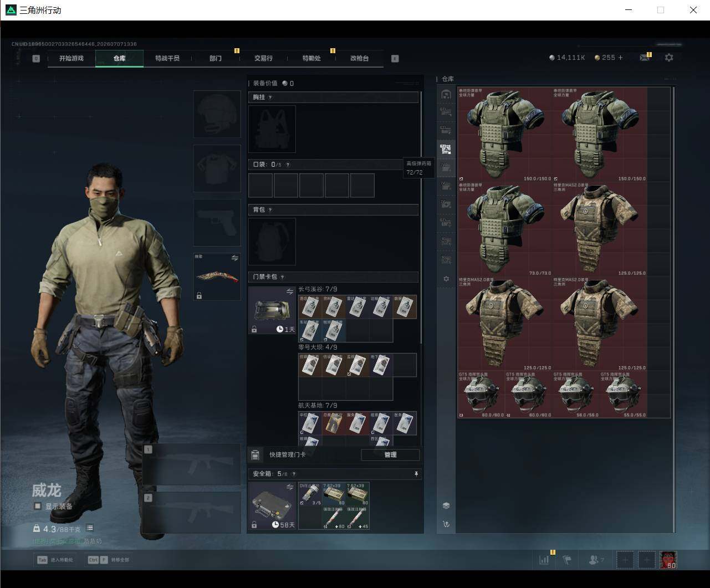Switch to the 特战干员 tab
710x588 pixels.
click(x=167, y=58)
